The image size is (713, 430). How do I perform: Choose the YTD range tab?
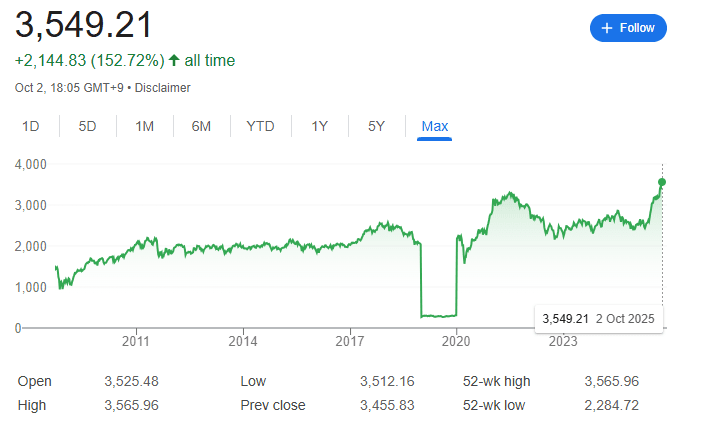pos(260,126)
